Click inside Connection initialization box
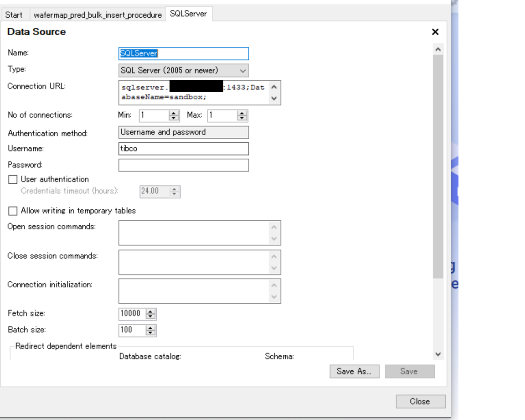The image size is (525, 420). pyautogui.click(x=194, y=291)
